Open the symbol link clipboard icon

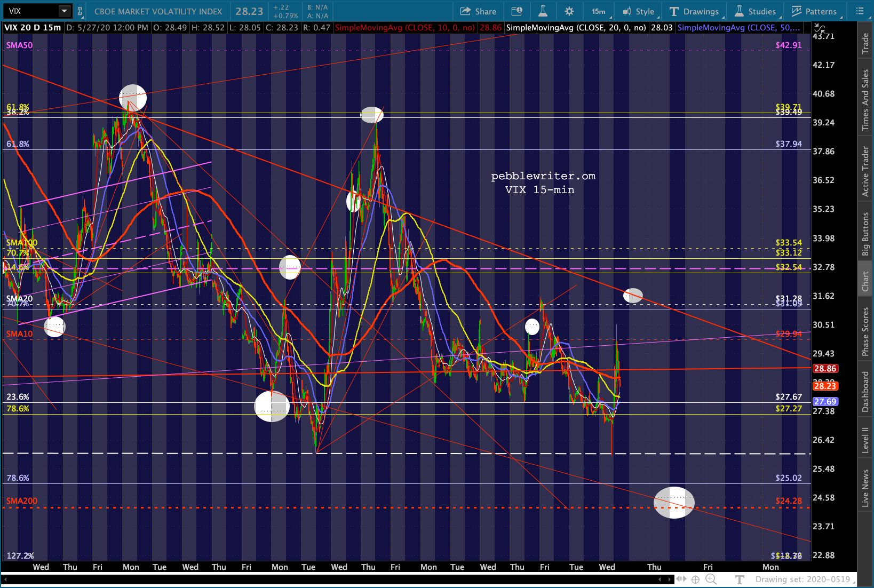80,11
